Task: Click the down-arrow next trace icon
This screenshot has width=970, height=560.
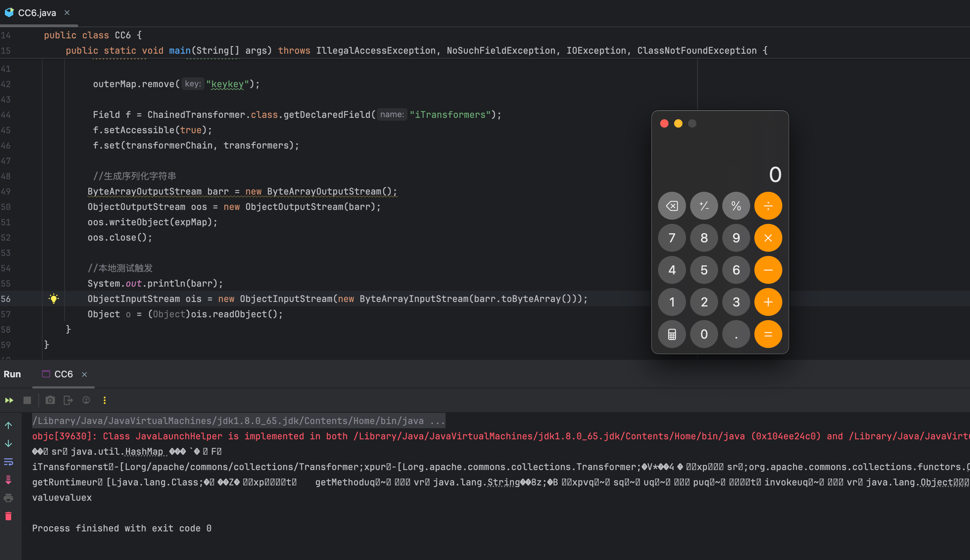Action: pyautogui.click(x=8, y=444)
